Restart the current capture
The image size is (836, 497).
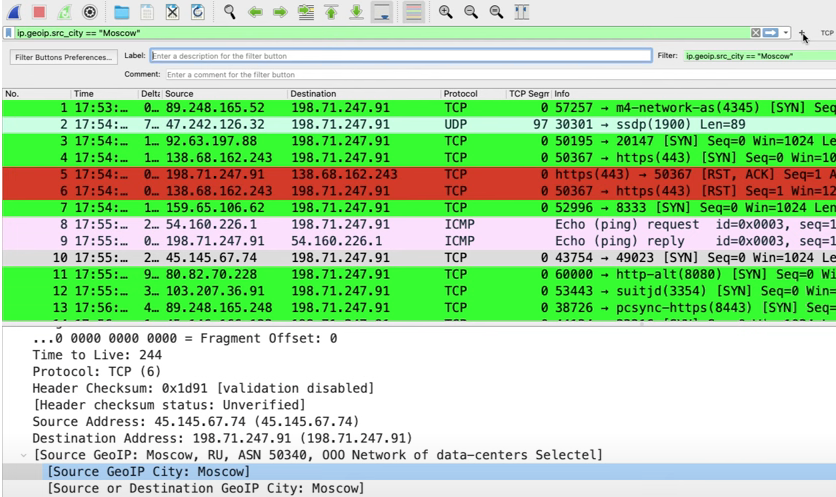click(65, 12)
